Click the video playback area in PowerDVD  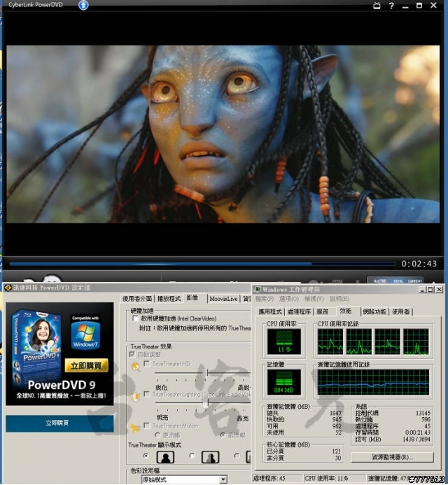pyautogui.click(x=223, y=134)
